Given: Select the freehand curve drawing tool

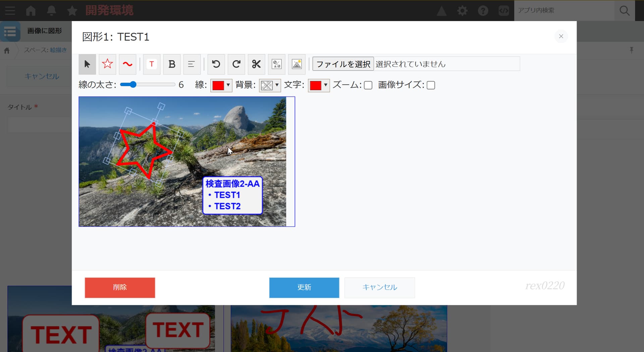Looking at the screenshot, I should tap(127, 64).
